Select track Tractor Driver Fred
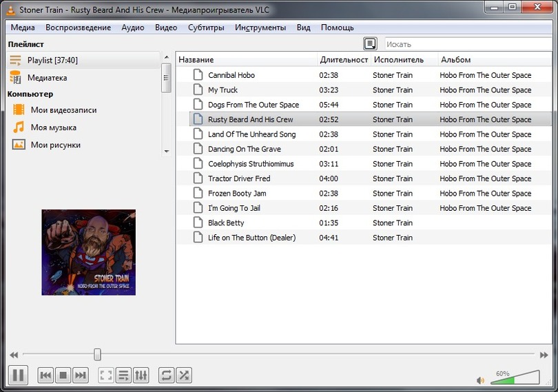Screen dimensions: 558x392 239,178
